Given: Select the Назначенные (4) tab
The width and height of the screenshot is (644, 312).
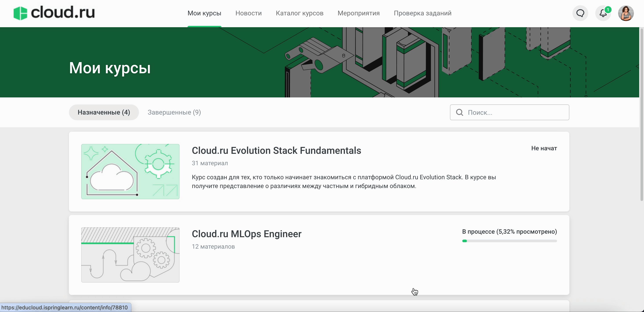Looking at the screenshot, I should point(104,113).
